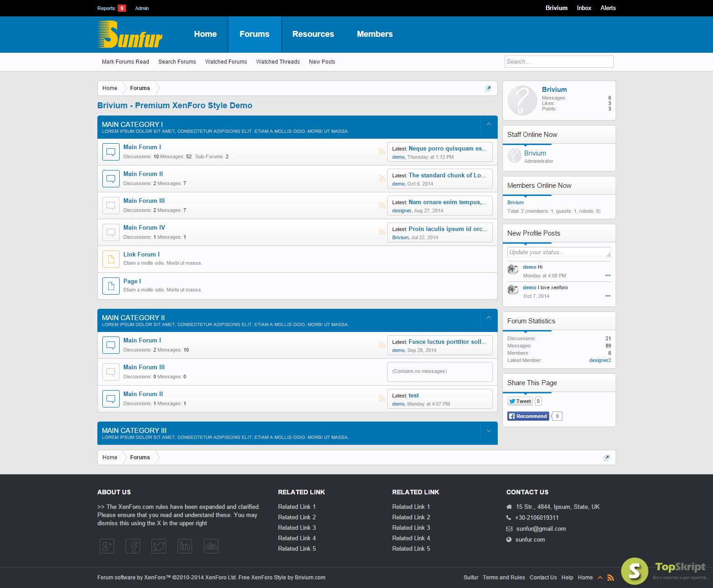713x588 pixels.
Task: Select Search Forums
Action: (x=177, y=62)
